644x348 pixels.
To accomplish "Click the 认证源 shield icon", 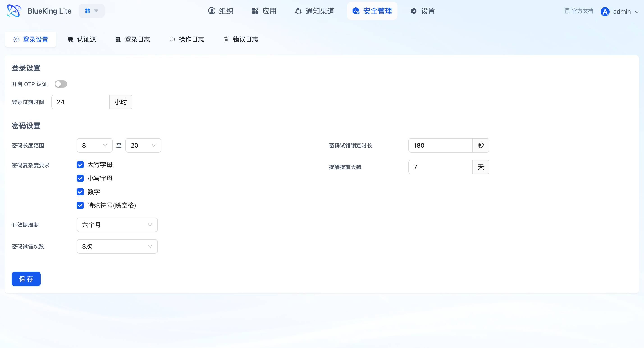I will (70, 39).
